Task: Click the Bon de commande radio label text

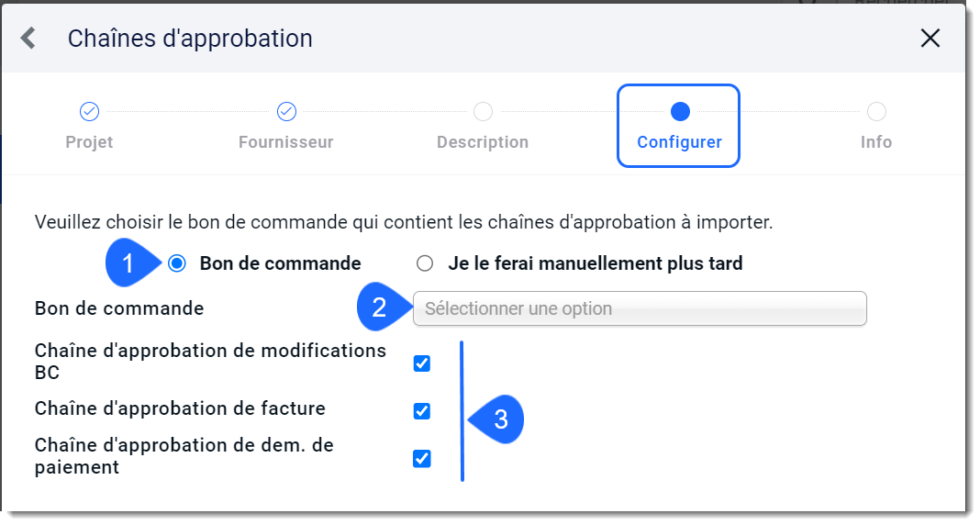Action: coord(280,263)
